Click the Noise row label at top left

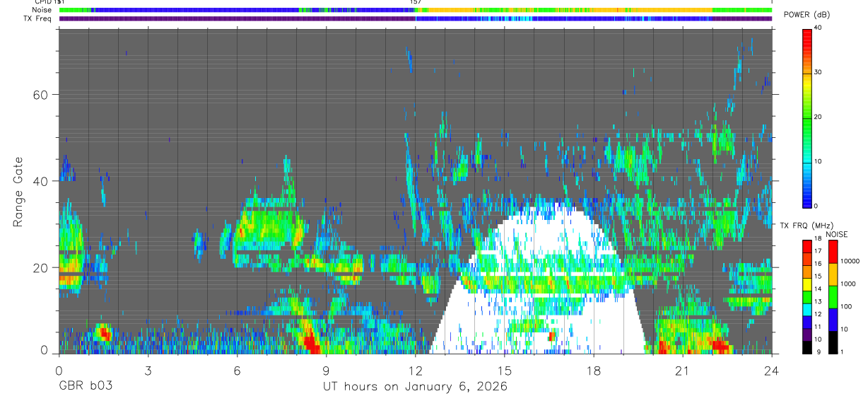coord(42,11)
